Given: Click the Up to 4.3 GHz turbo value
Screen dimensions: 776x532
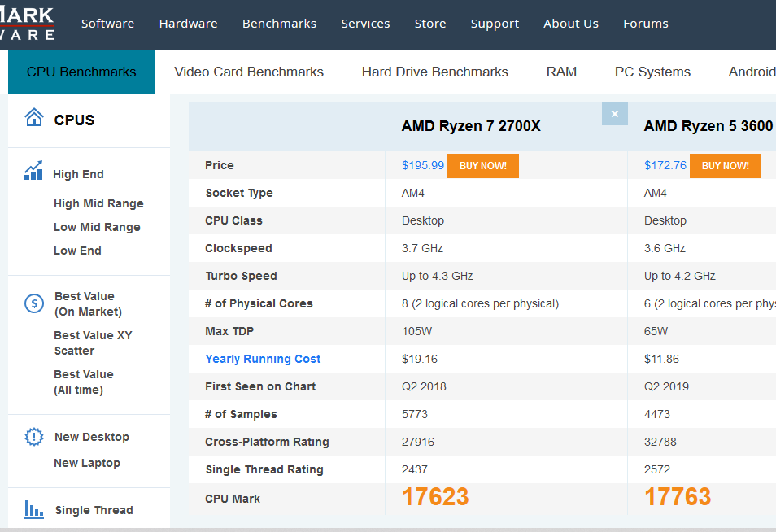Looking at the screenshot, I should (438, 276).
